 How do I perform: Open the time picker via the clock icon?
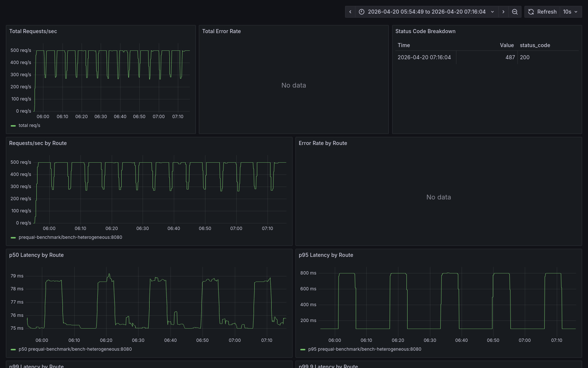[x=362, y=11]
